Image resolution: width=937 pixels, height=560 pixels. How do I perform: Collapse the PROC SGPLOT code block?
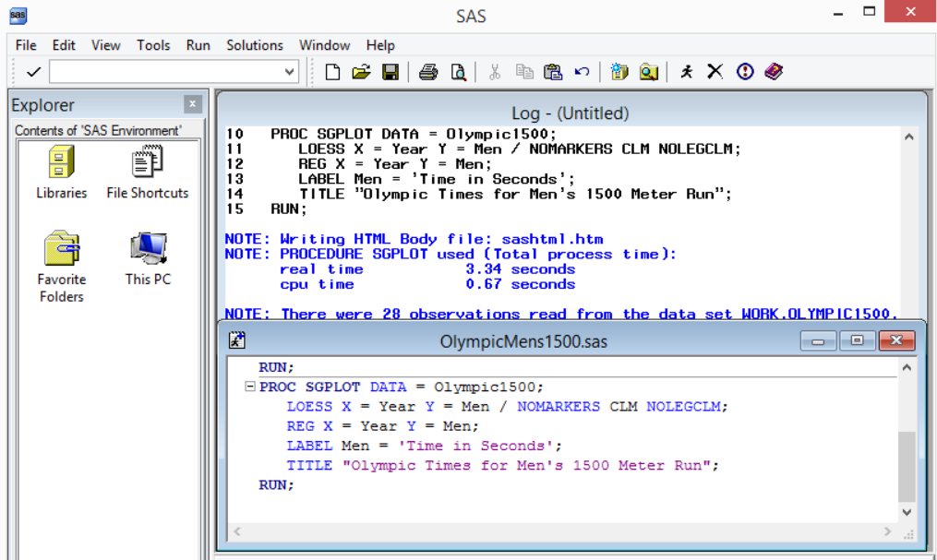[x=250, y=387]
